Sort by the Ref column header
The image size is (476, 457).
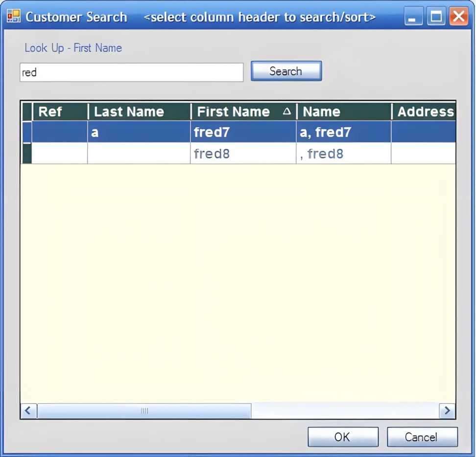pos(59,112)
